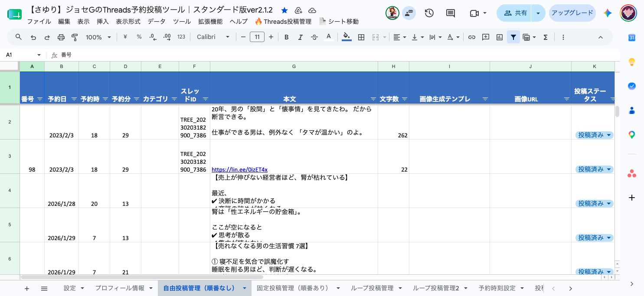Image resolution: width=644 pixels, height=296 pixels.
Task: Open the filter views dropdown
Action: (x=530, y=37)
